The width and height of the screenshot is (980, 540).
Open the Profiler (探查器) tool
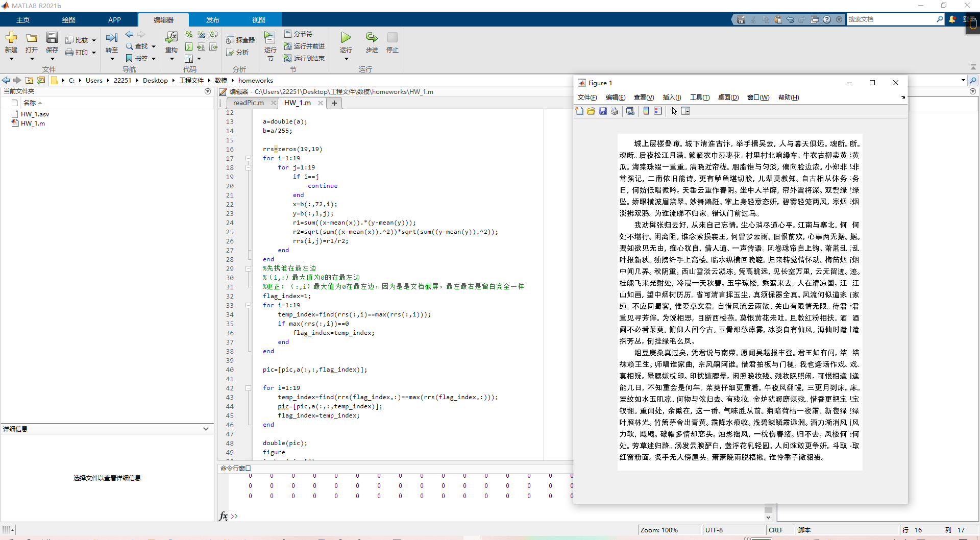coord(240,40)
